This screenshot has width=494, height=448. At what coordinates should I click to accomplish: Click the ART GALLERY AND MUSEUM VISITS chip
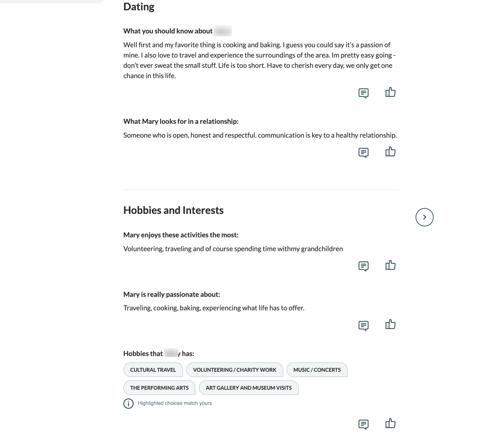point(248,388)
